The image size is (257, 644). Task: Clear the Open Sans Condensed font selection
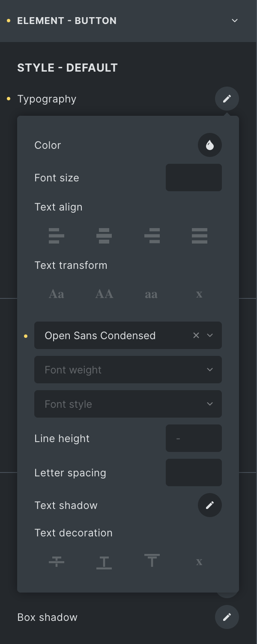[x=196, y=335]
